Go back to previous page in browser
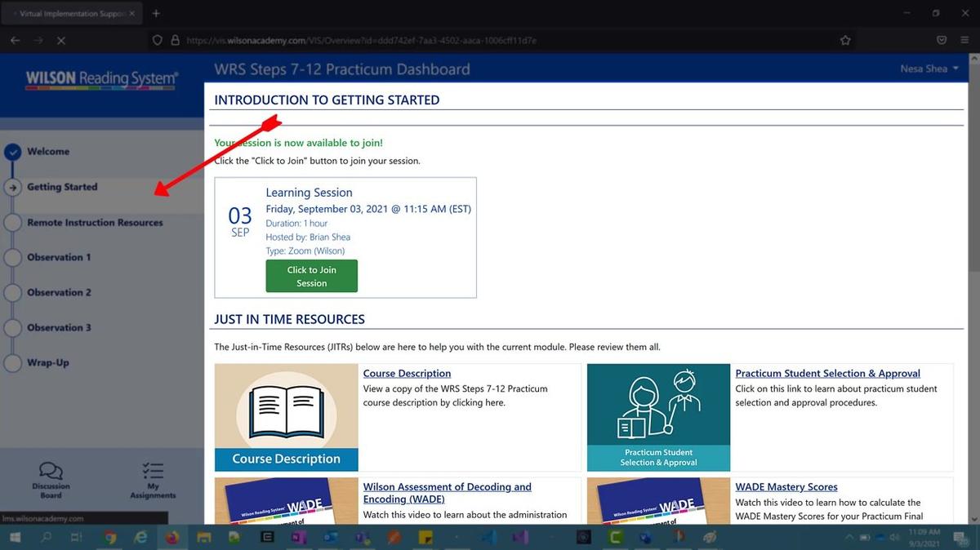Viewport: 980px width, 550px height. 16,39
